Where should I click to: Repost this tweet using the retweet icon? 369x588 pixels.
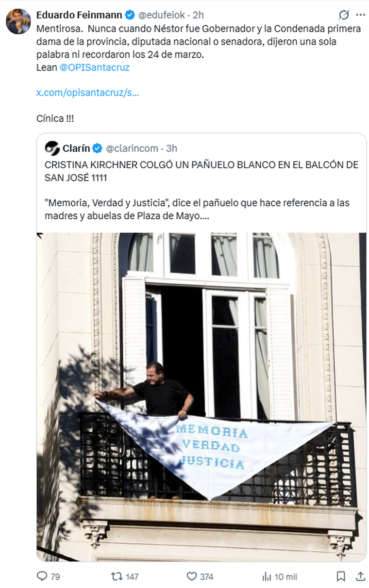pyautogui.click(x=117, y=576)
